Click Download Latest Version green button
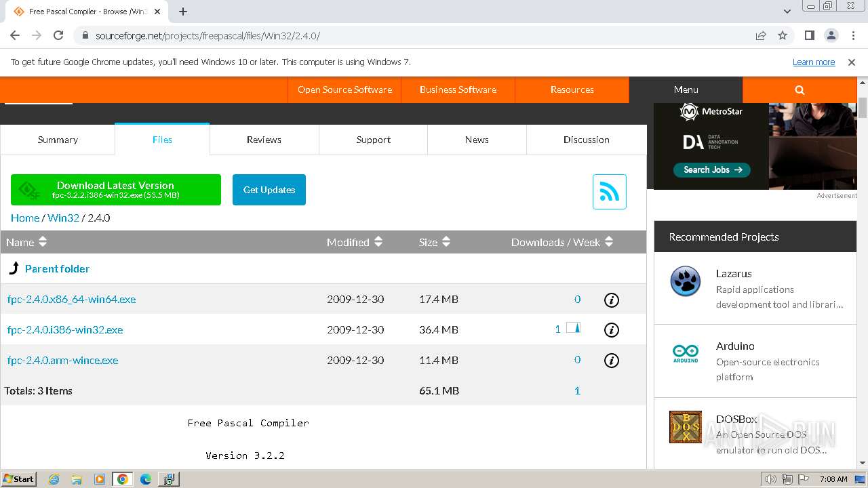Viewport: 868px width, 488px height. point(116,190)
